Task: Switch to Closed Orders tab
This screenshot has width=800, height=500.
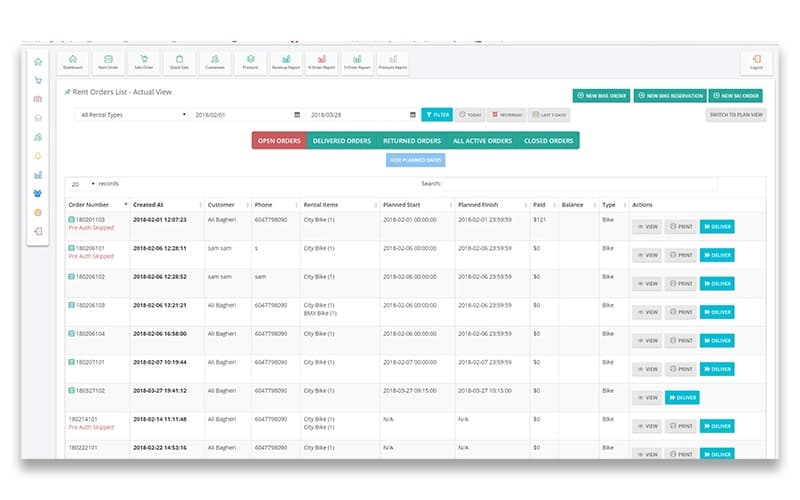Action: 548,141
